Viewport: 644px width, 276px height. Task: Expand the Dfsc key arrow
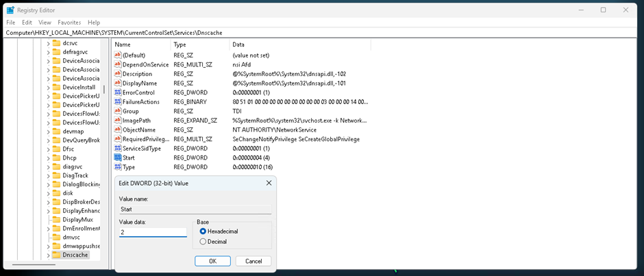pyautogui.click(x=48, y=149)
